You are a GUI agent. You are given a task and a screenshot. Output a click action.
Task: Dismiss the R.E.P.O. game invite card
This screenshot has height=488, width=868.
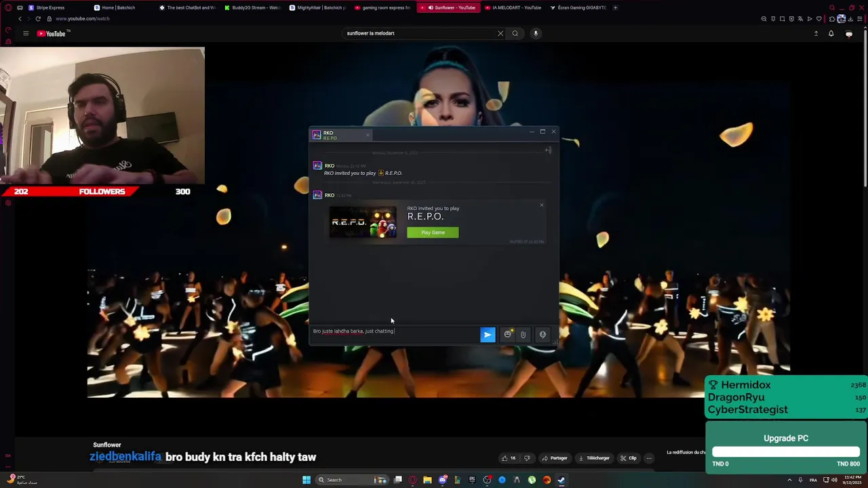541,205
